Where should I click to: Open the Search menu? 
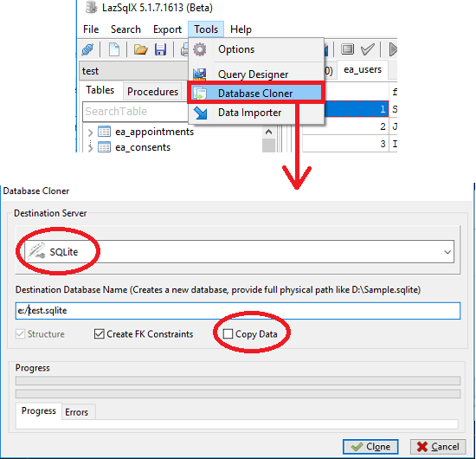[x=125, y=29]
